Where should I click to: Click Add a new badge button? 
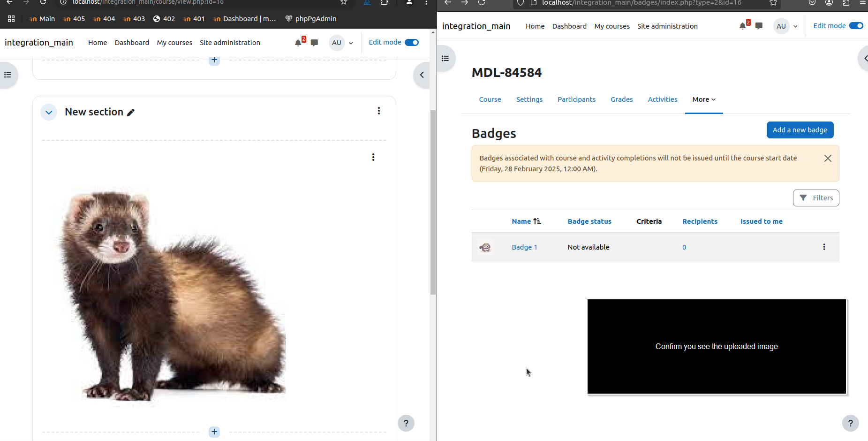tap(800, 130)
